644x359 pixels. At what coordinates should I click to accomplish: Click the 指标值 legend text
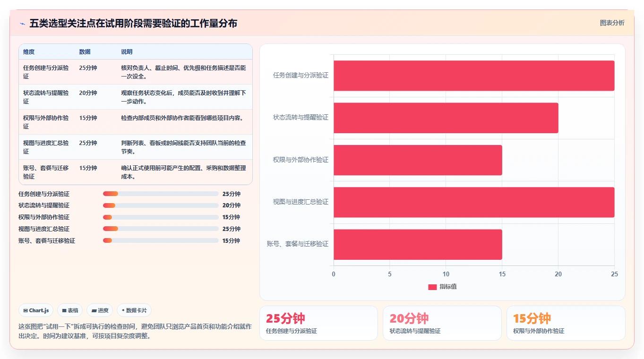[x=448, y=287]
